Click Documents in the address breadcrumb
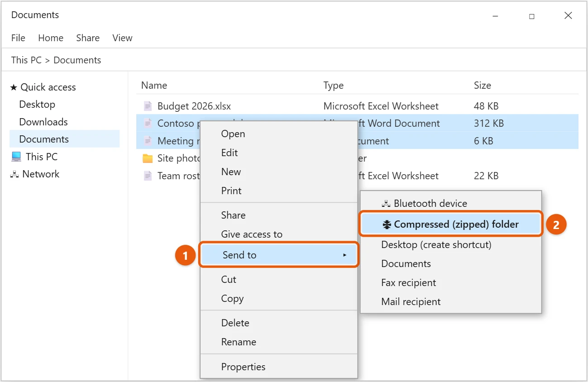The width and height of the screenshot is (588, 382). tap(77, 60)
